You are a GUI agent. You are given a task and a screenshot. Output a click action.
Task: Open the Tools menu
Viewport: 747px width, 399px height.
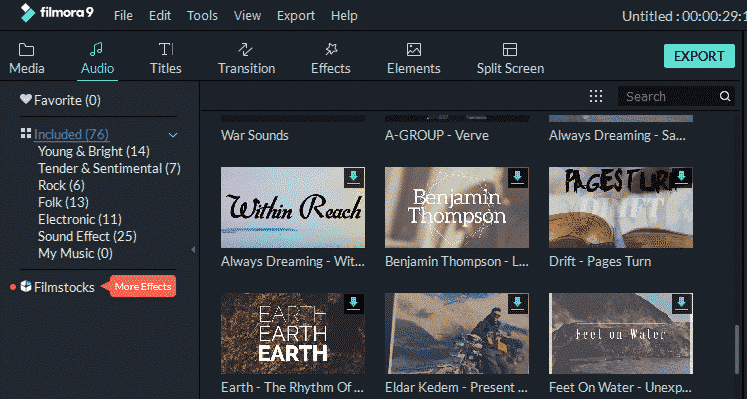202,16
